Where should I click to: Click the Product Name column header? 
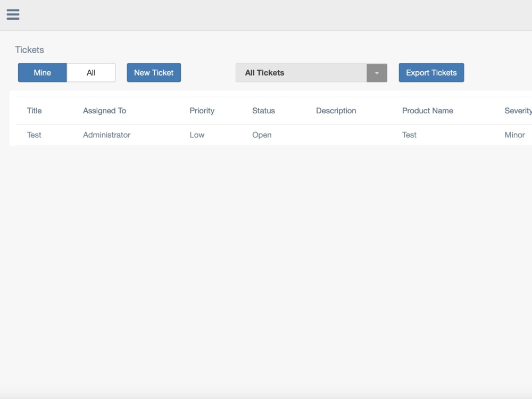(x=428, y=111)
